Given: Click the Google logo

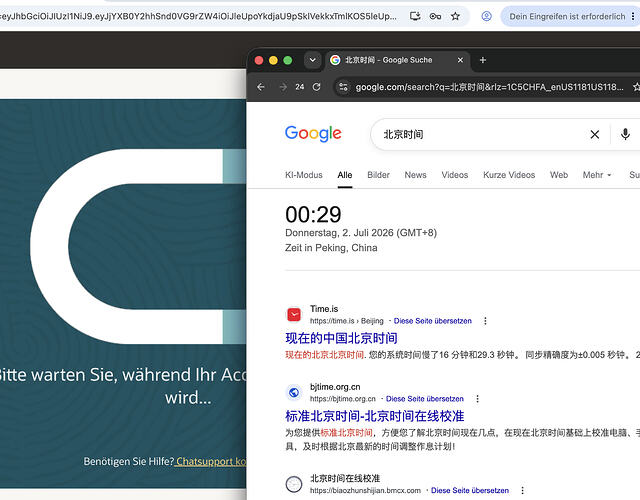Looking at the screenshot, I should [x=313, y=133].
